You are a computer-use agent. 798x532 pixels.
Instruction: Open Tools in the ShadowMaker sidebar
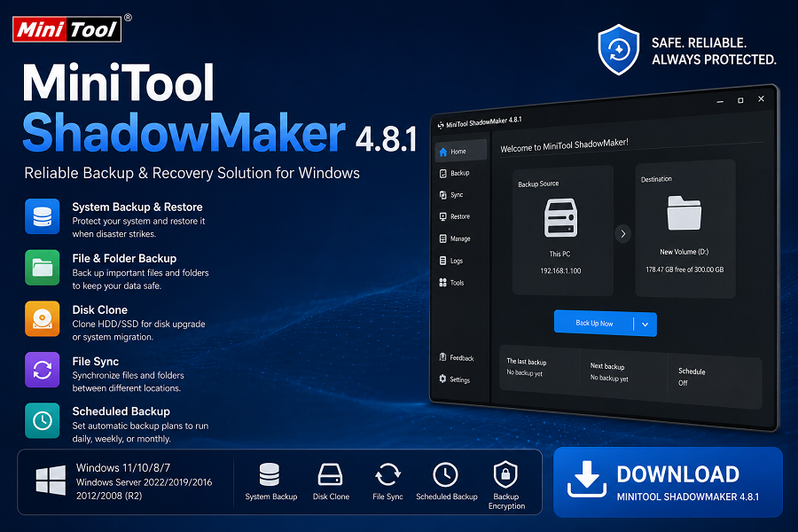click(452, 283)
